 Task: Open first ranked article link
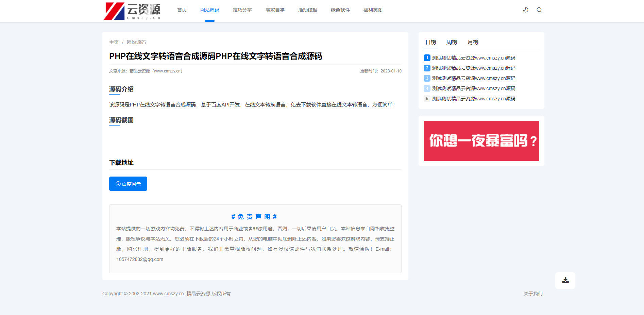coord(474,58)
